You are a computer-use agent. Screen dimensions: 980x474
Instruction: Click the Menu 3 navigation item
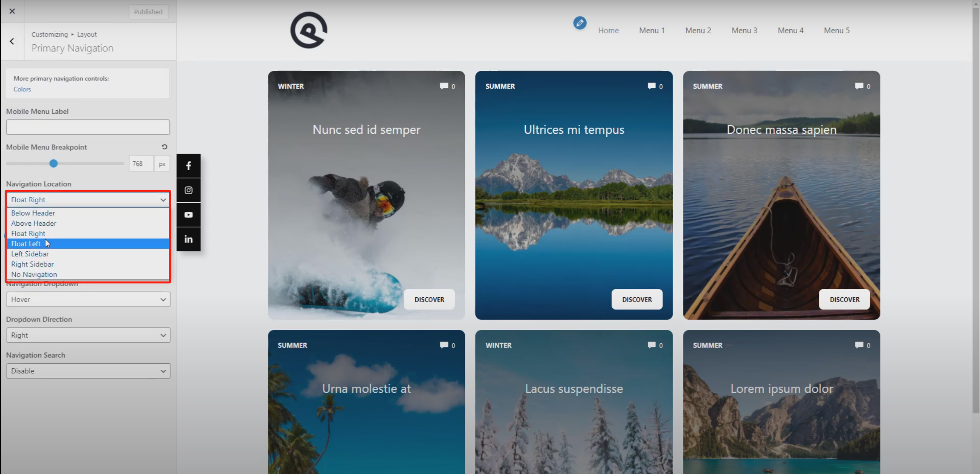(x=744, y=30)
